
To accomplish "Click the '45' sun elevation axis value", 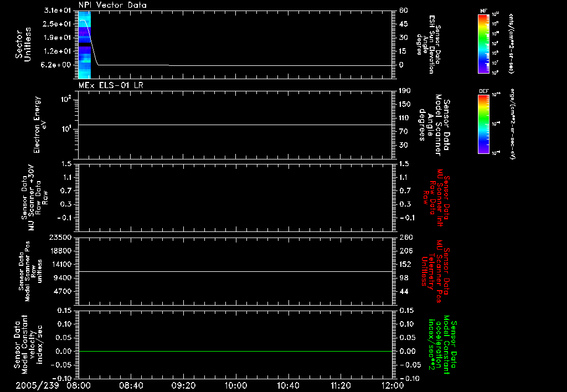I will [x=404, y=24].
